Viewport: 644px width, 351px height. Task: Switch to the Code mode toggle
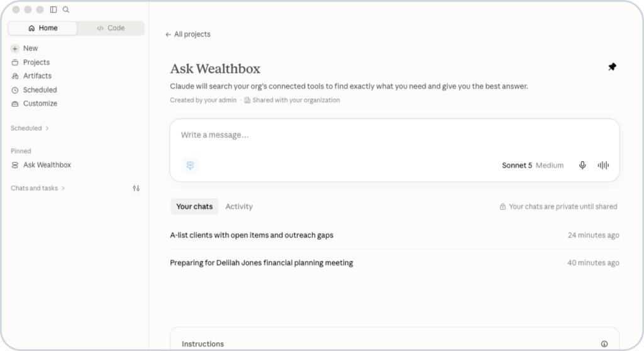pos(111,28)
